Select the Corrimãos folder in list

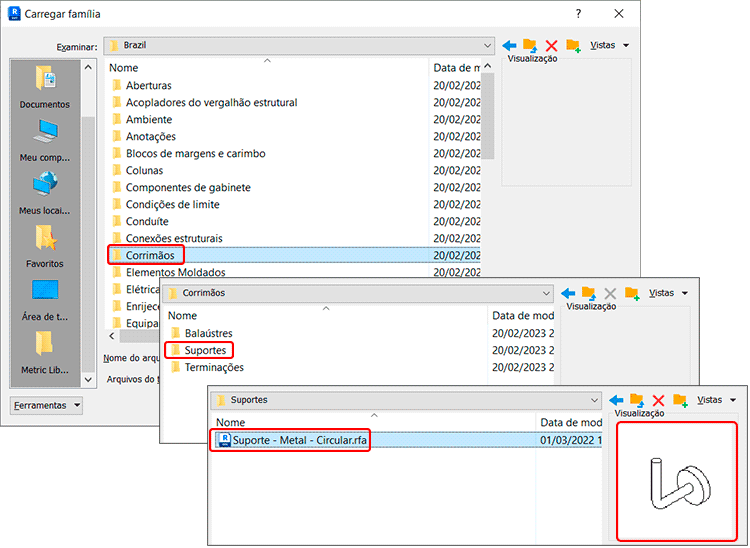tap(149, 255)
